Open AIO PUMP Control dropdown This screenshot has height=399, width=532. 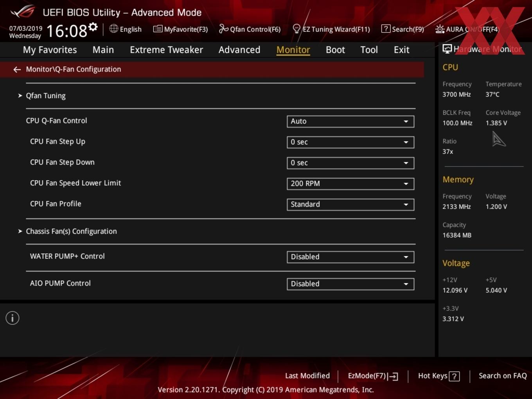pos(350,284)
